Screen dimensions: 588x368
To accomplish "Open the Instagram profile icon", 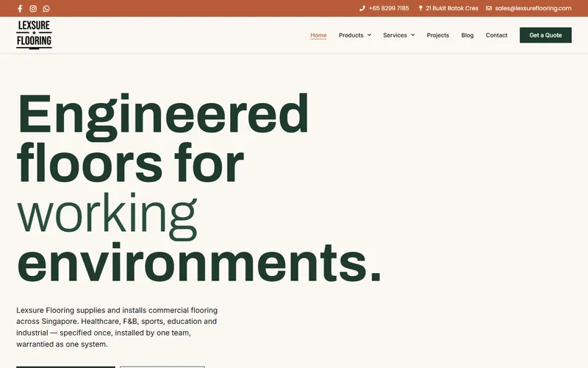I will [x=33, y=8].
